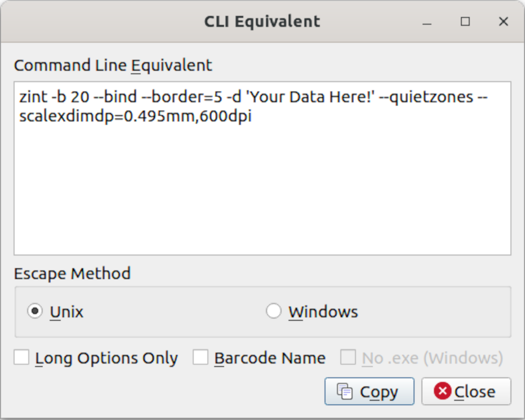Viewport: 525px width, 420px height.
Task: Click the red X icon on Close button
Action: (x=443, y=391)
